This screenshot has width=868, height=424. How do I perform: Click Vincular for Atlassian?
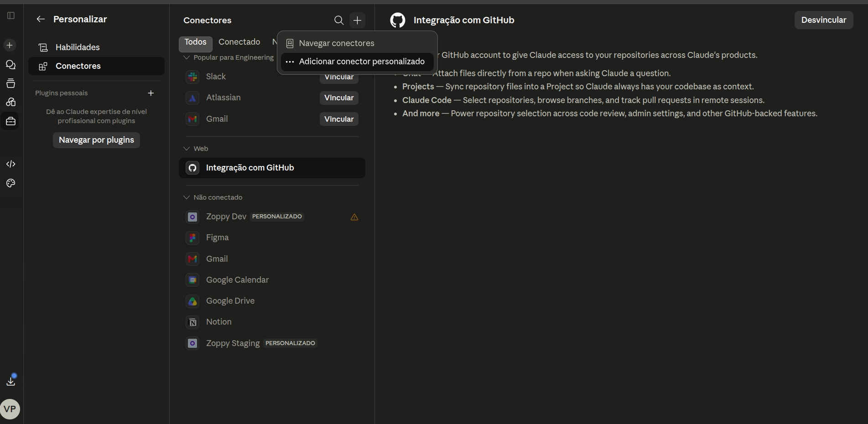(339, 98)
